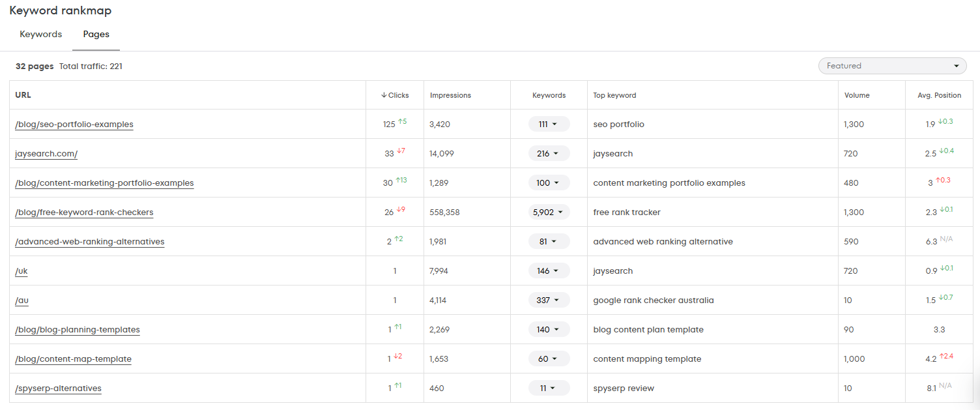The width and height of the screenshot is (980, 410).
Task: Expand the 337 keywords dropdown for /au
Action: point(549,299)
